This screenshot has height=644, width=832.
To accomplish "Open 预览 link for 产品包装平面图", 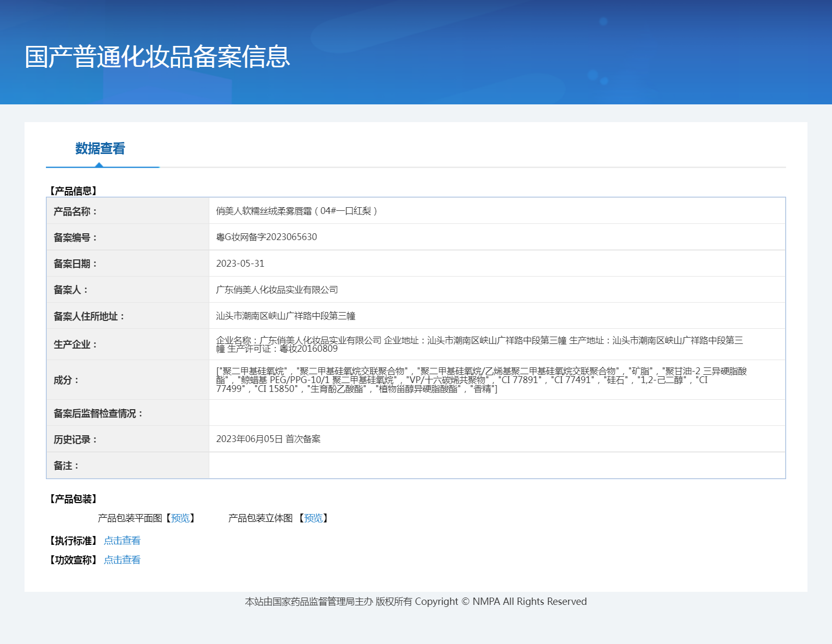I will pos(180,518).
